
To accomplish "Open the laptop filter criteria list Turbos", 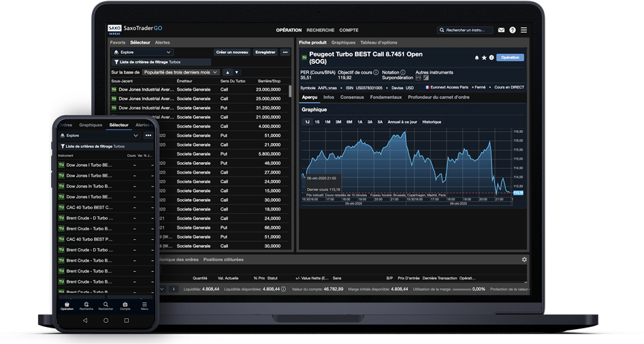I will point(161,62).
